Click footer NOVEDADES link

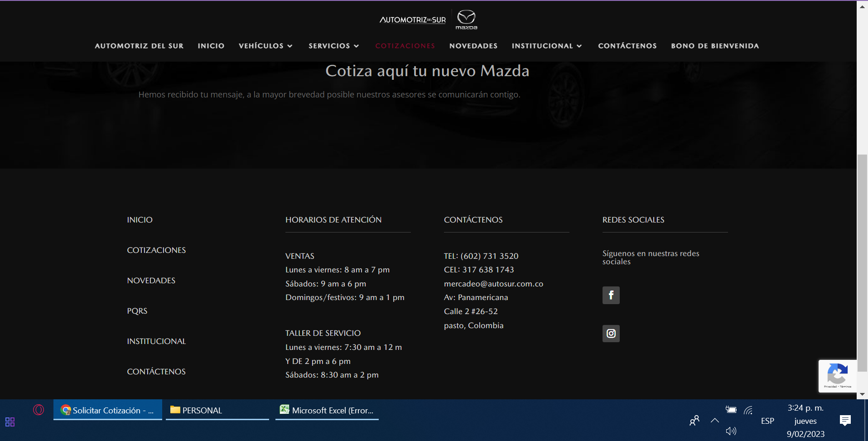click(151, 281)
